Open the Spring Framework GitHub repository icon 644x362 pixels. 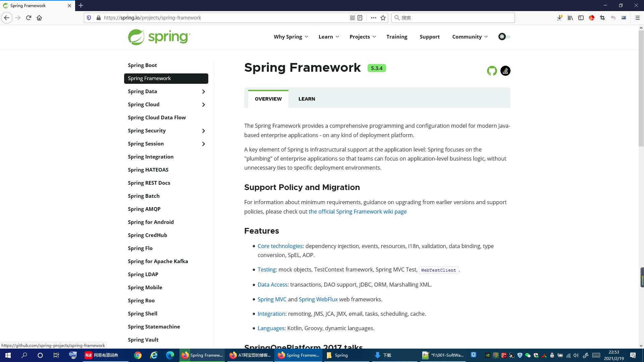click(x=492, y=71)
